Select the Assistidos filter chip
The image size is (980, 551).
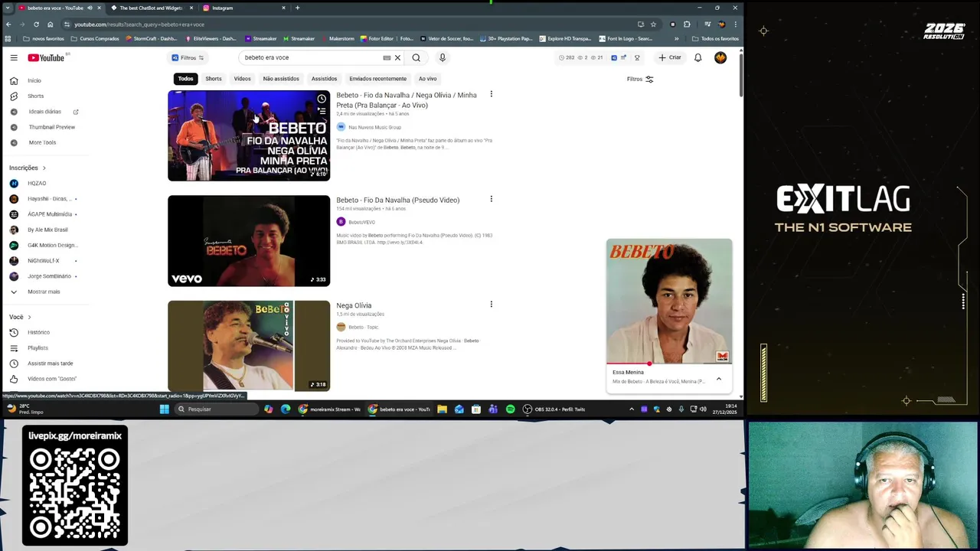324,79
